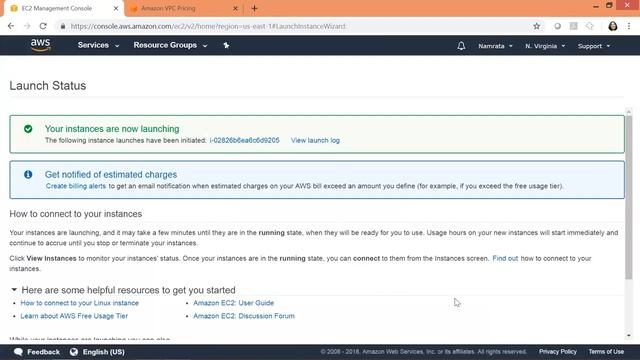This screenshot has width=640, height=360.
Task: Collapse the helpful resources section
Action: point(14,290)
